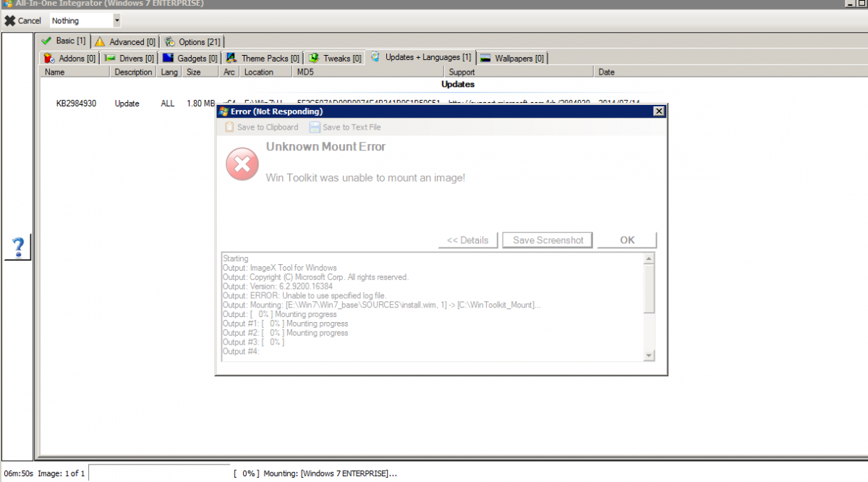This screenshot has width=868, height=482.
Task: Click the 'Image: 1 of 1' status text
Action: click(61, 473)
